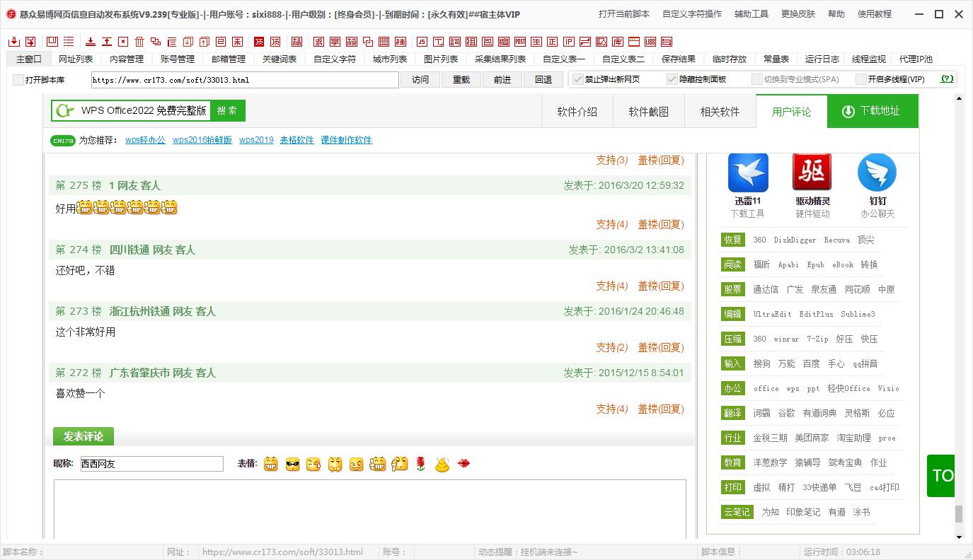Click the 有道词典 link in 翻译 row
973x560 pixels.
[x=819, y=413]
